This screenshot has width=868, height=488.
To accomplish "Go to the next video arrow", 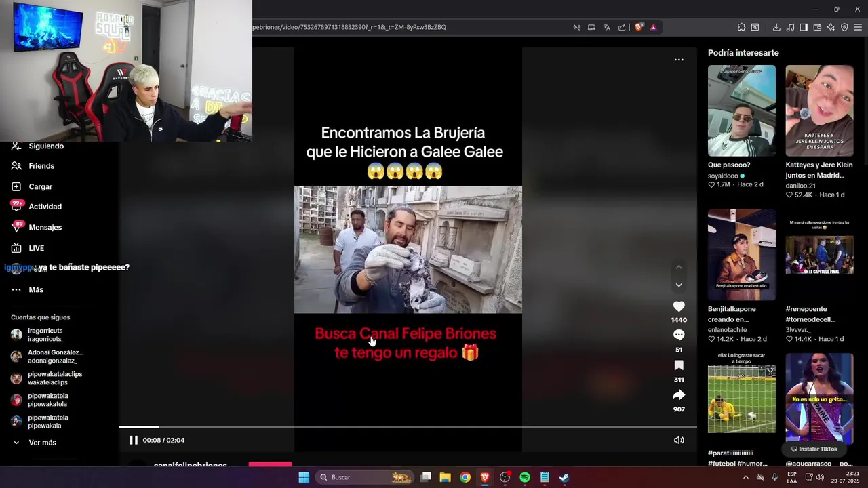I will pos(679,285).
